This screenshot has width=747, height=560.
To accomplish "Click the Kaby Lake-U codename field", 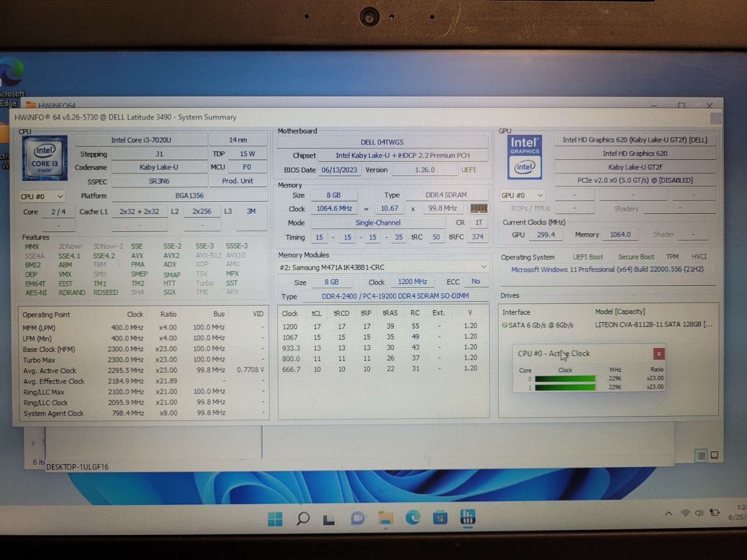I will point(159,167).
